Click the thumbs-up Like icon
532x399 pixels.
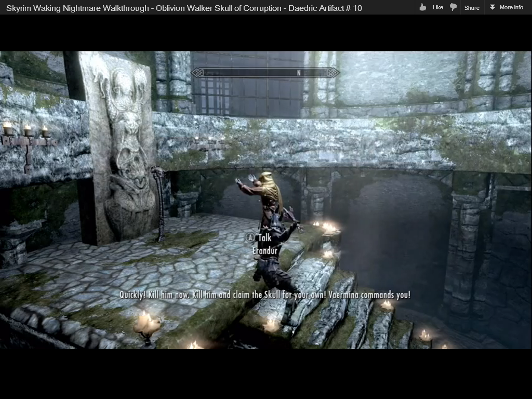click(423, 7)
